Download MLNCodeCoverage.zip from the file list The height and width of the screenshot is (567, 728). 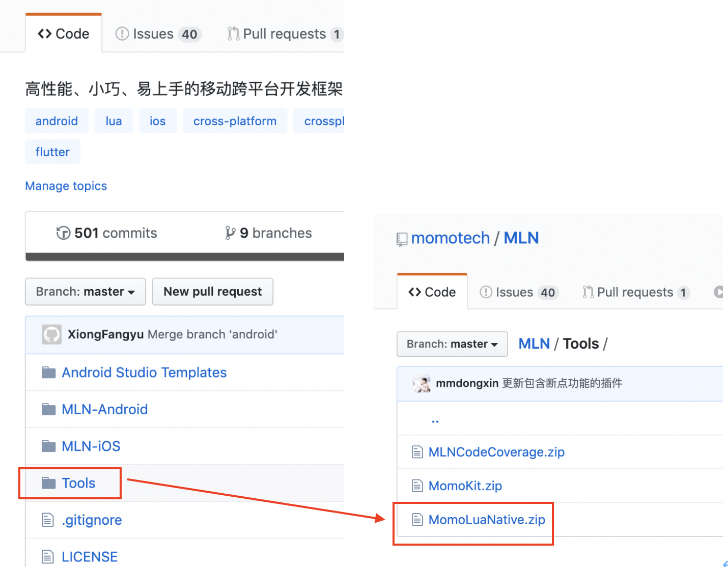pyautogui.click(x=496, y=451)
